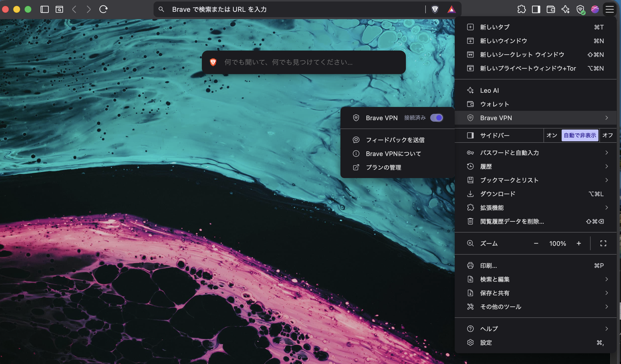The image size is (621, 364).
Task: Set sidebar to オフ
Action: [608, 135]
